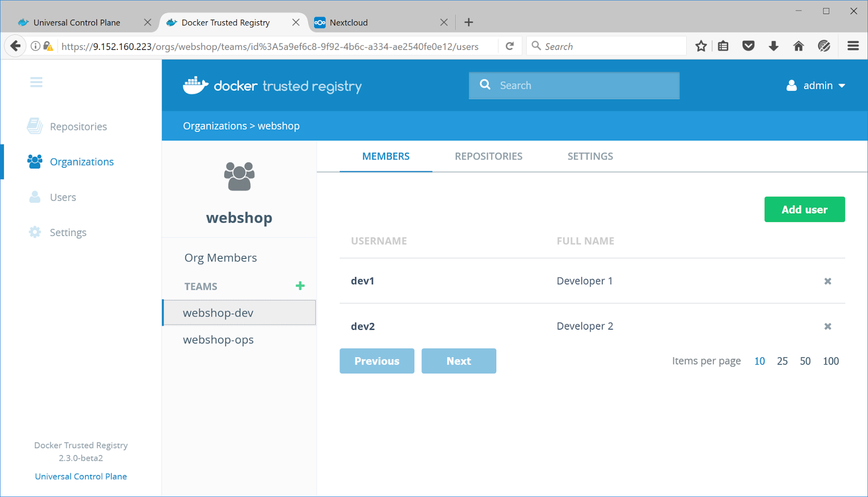Click webshop in the breadcrumb
The width and height of the screenshot is (868, 497).
(279, 126)
